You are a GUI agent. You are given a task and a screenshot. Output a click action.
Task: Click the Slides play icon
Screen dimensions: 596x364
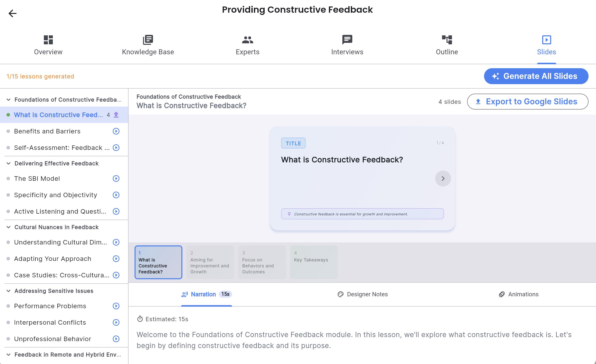[x=546, y=40]
